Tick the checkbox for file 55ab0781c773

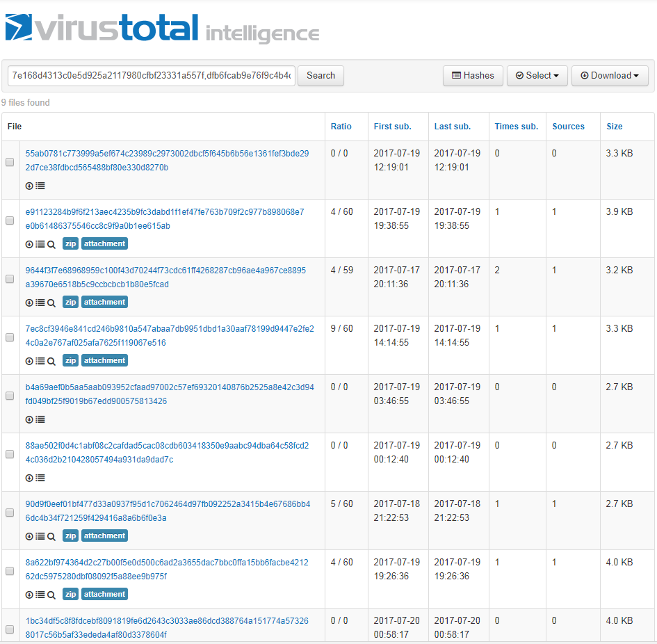pos(10,162)
